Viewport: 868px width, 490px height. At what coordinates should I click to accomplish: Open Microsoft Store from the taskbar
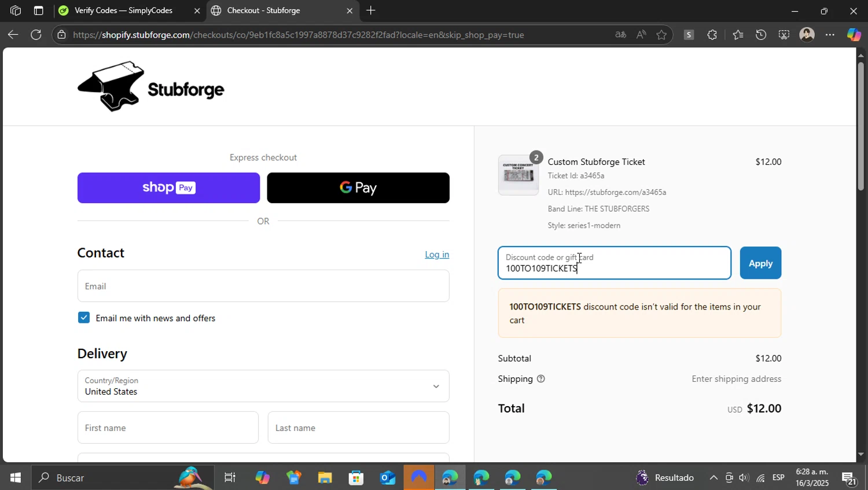[356, 478]
